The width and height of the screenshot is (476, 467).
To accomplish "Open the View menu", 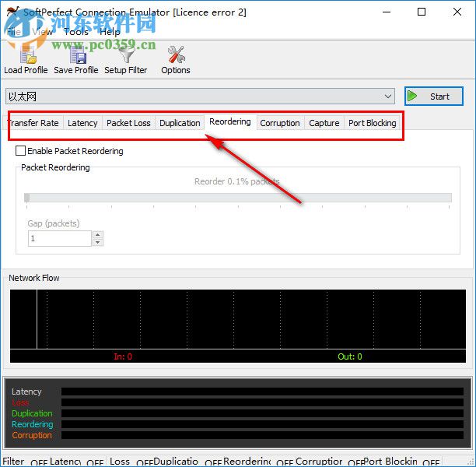I will point(43,32).
